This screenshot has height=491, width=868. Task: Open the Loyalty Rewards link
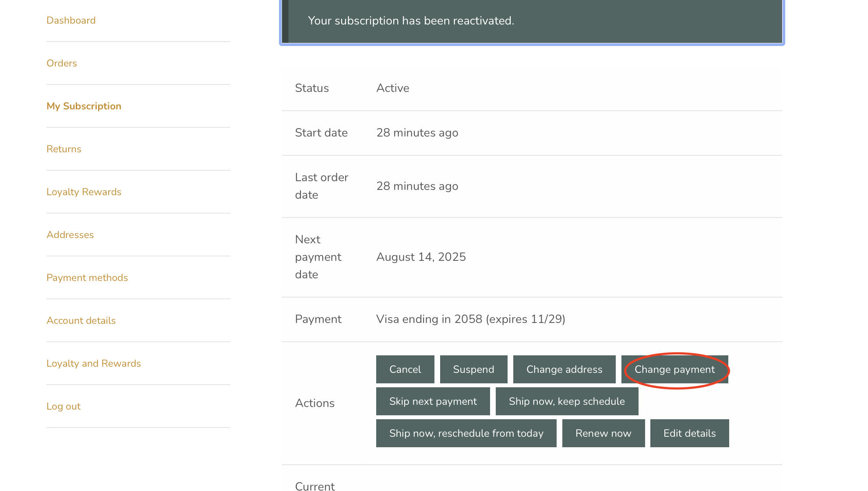click(84, 192)
